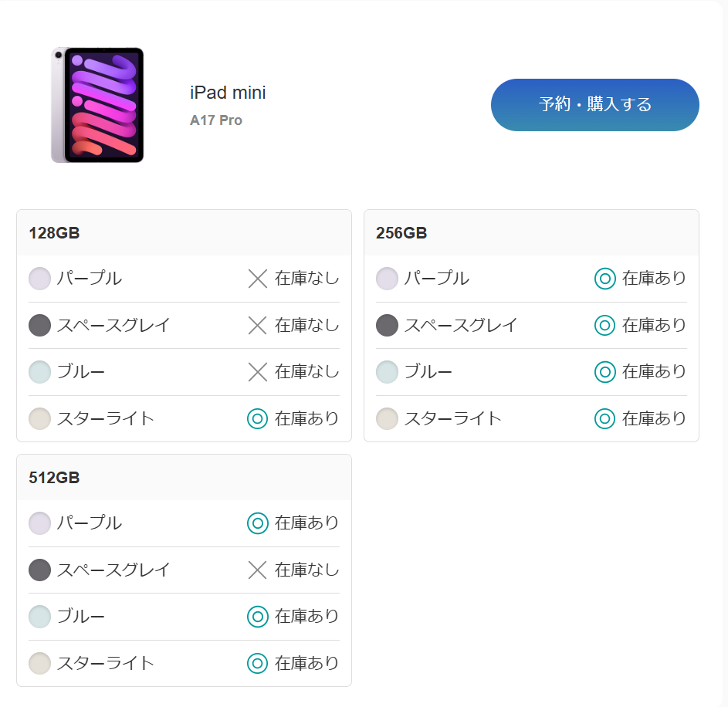Select the 512GB starlight color swatch
Image resolution: width=728 pixels, height=707 pixels.
(x=39, y=663)
